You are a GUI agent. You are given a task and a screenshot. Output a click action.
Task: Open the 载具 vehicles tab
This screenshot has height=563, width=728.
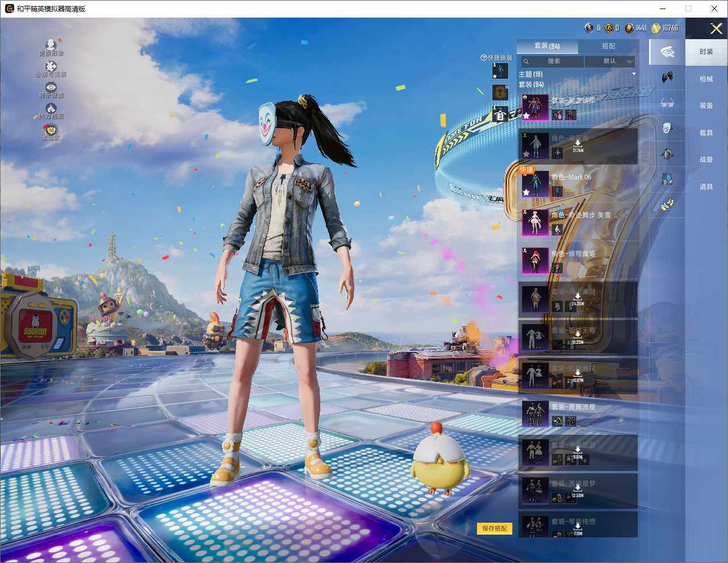click(706, 133)
